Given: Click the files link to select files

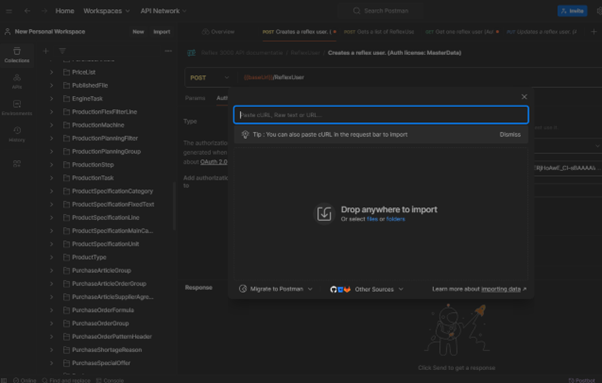Looking at the screenshot, I should [372, 219].
